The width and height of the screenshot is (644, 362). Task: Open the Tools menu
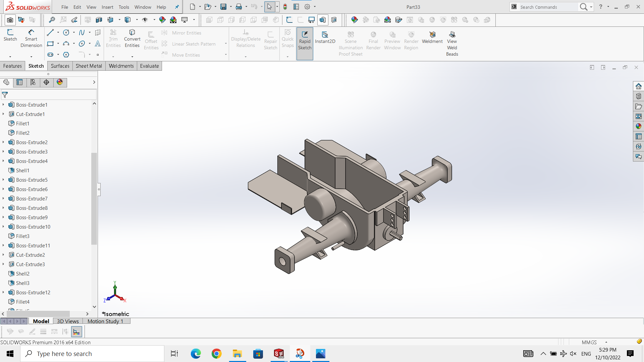click(124, 7)
